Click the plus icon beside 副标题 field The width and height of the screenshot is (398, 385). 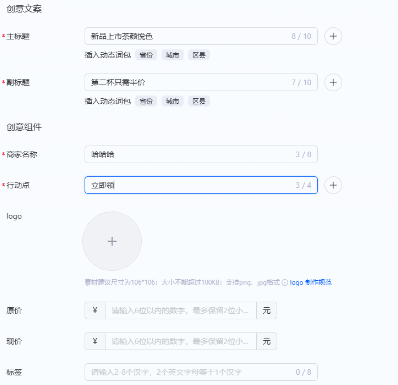point(333,82)
